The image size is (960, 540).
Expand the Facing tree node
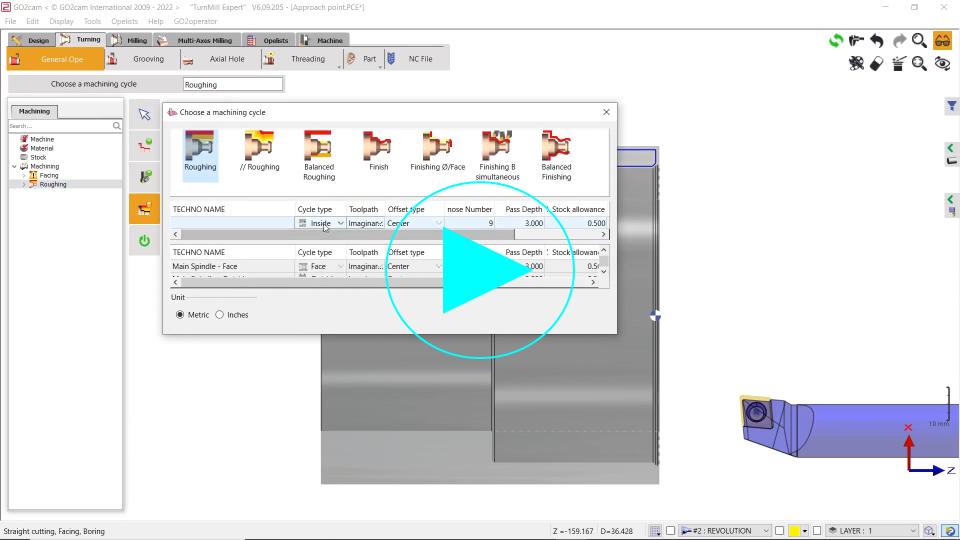point(24,175)
